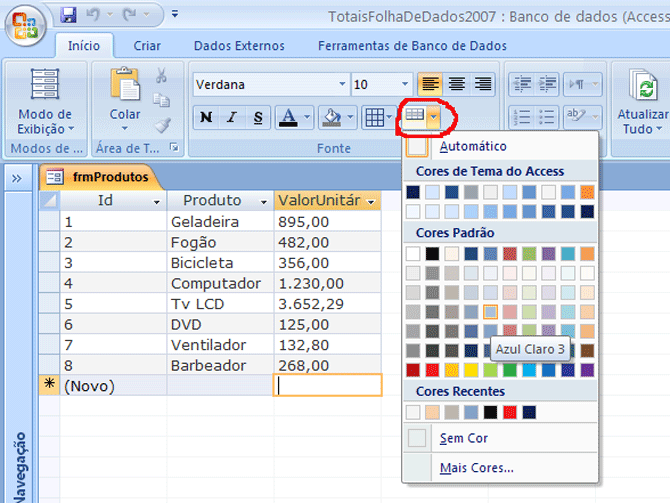Open the font size 10 dropdown

(405, 84)
